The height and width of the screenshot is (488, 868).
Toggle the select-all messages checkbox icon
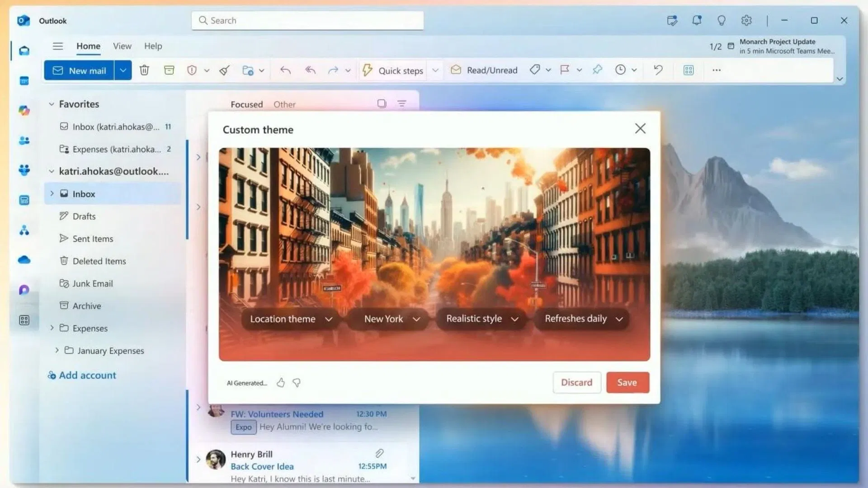(382, 104)
